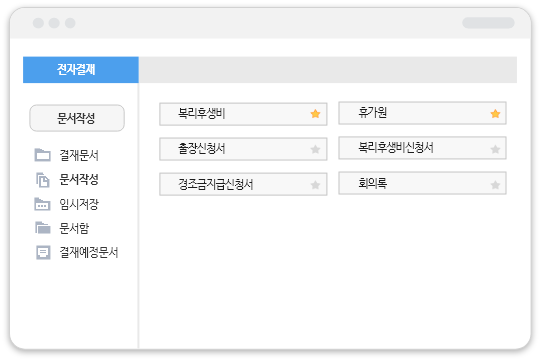Click the 문서함 stacked folders icon

(43, 228)
